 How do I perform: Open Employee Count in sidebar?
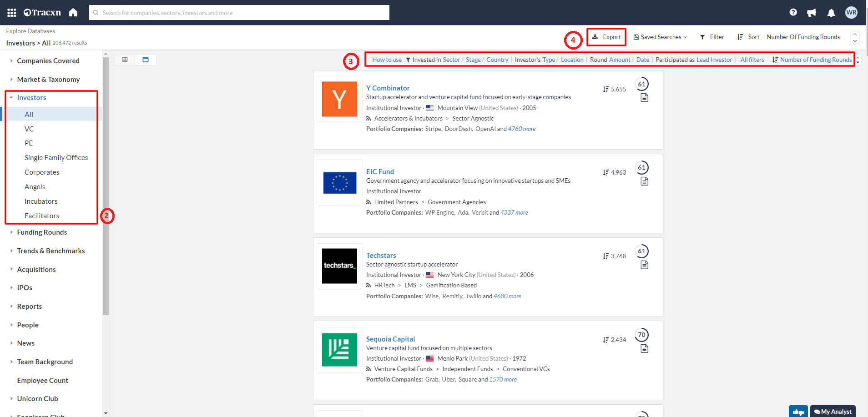tap(43, 380)
